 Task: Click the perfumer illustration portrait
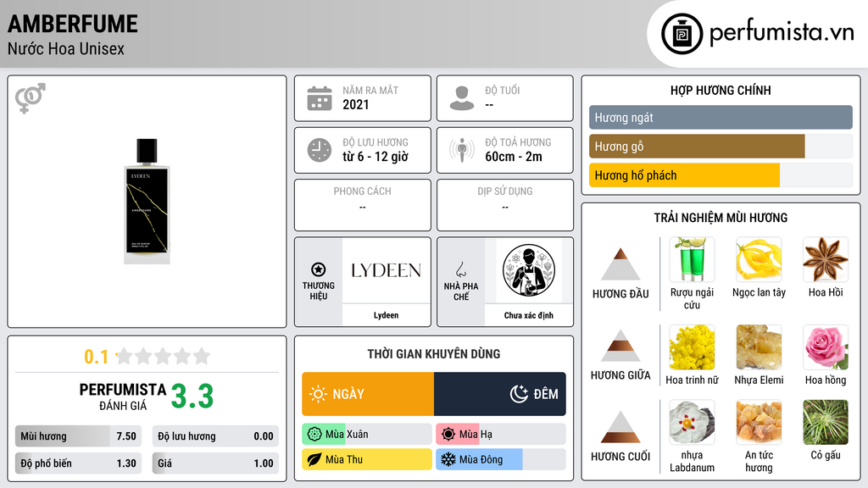tap(529, 270)
